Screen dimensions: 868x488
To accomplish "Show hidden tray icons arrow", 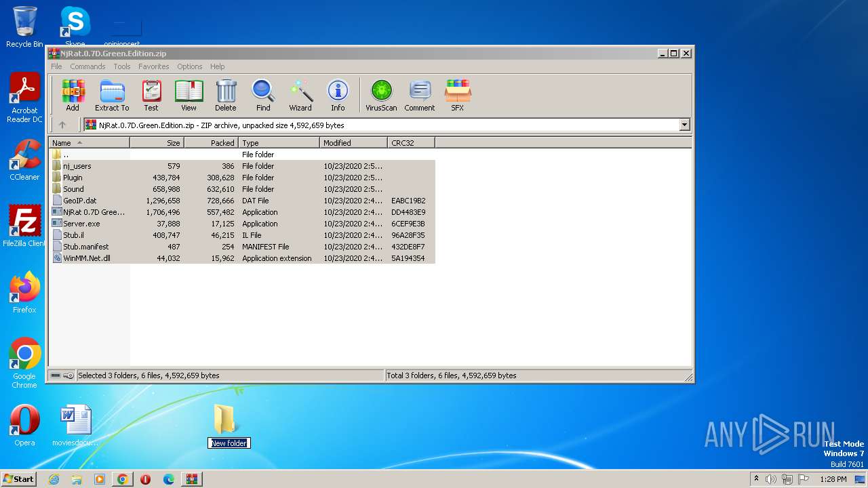I will (756, 479).
